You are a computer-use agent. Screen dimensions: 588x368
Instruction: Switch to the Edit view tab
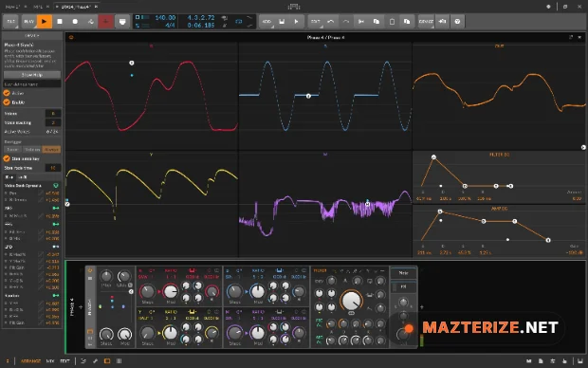click(64, 361)
